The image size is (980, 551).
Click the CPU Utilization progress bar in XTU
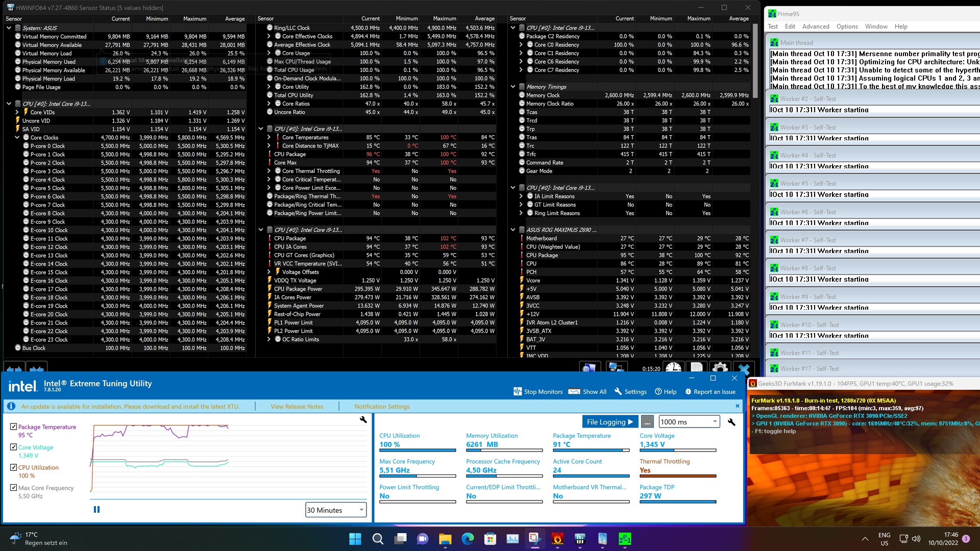tap(418, 450)
